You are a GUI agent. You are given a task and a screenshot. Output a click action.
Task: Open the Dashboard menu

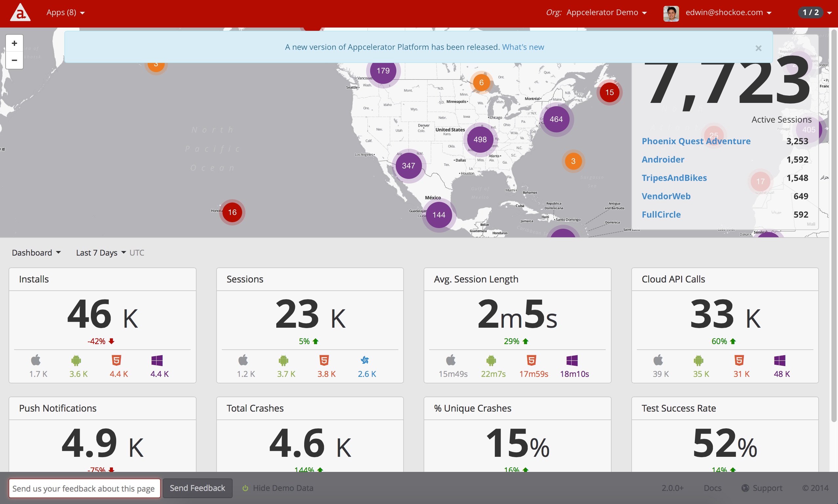tap(36, 253)
